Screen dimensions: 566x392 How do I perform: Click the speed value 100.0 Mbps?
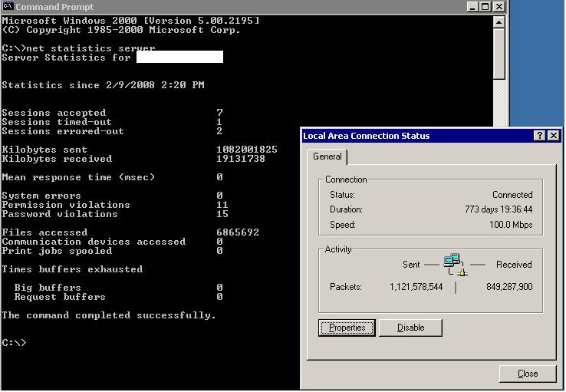click(x=511, y=225)
